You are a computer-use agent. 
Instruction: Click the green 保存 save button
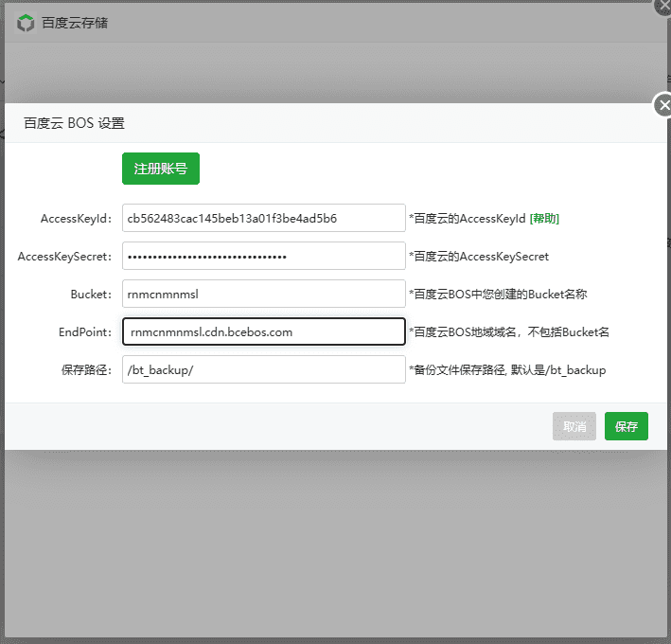point(627,426)
